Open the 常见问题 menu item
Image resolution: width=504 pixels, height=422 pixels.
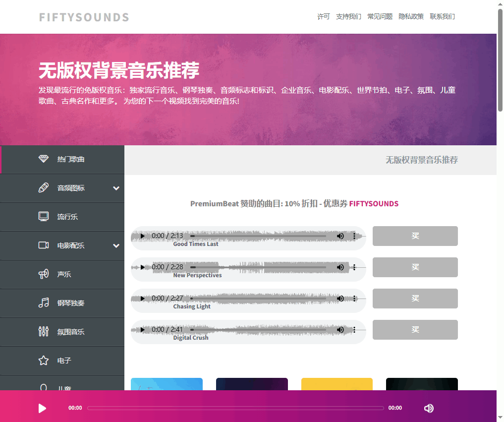point(380,16)
